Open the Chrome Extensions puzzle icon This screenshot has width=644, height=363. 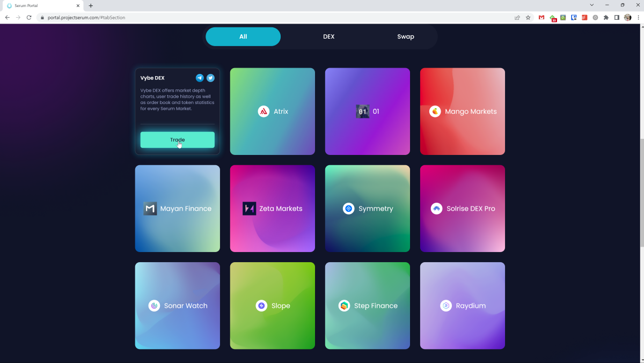point(606,17)
